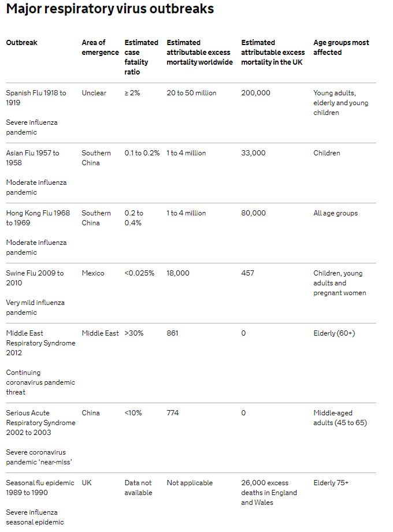The image size is (393, 532).
Task: Click the "Outbreak" column header
Action: pos(21,43)
